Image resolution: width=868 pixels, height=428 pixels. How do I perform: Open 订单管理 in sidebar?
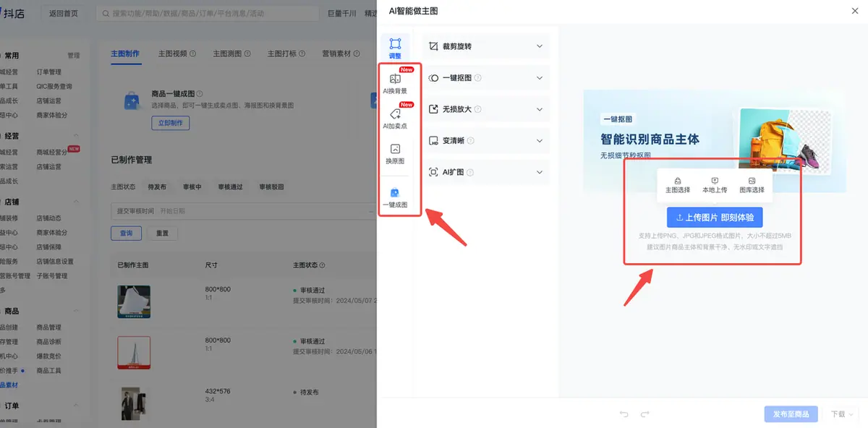click(49, 72)
